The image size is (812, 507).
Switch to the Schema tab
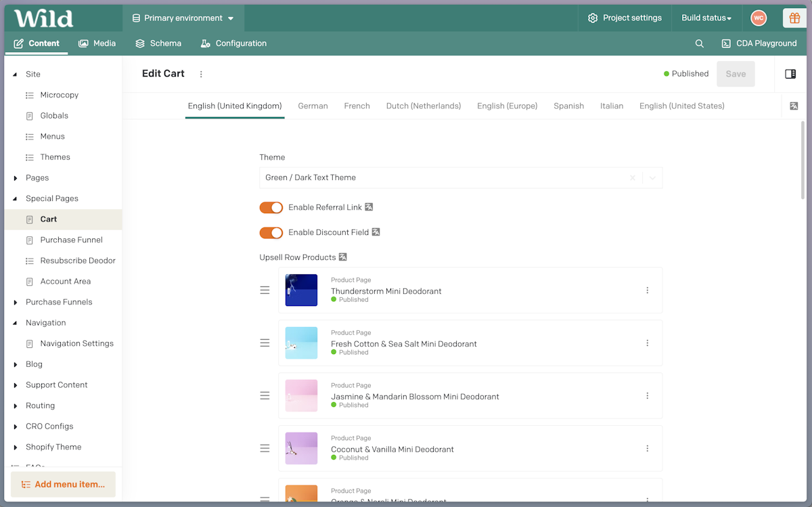(158, 43)
